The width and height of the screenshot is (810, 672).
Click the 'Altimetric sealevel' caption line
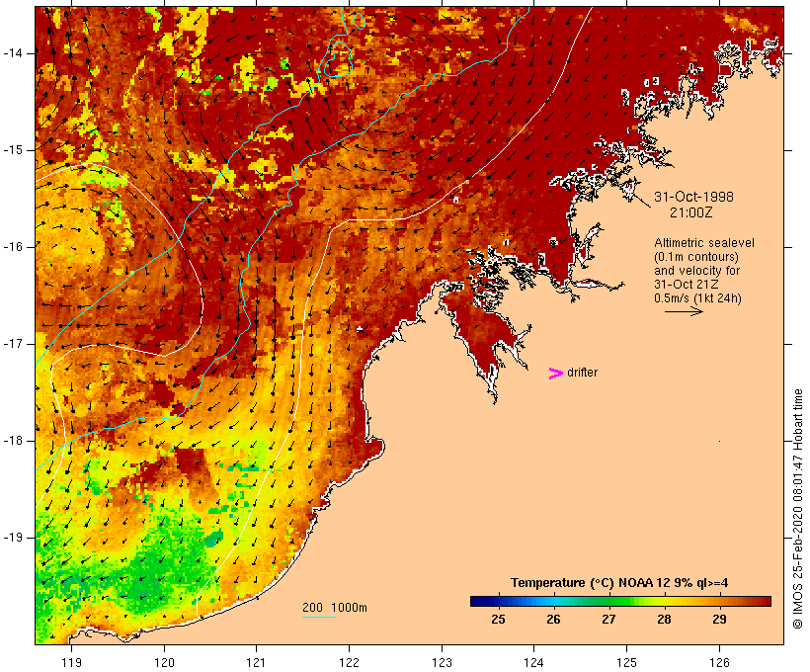point(704,243)
